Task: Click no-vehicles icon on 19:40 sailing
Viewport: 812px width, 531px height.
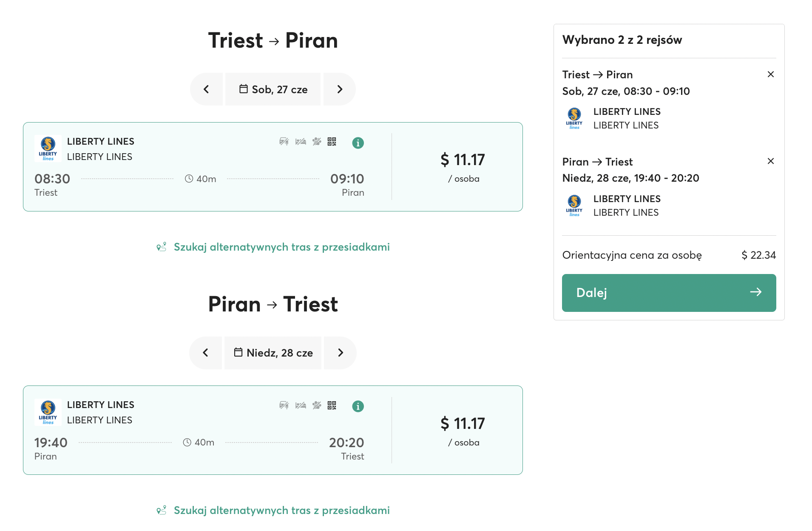Action: pos(284,405)
